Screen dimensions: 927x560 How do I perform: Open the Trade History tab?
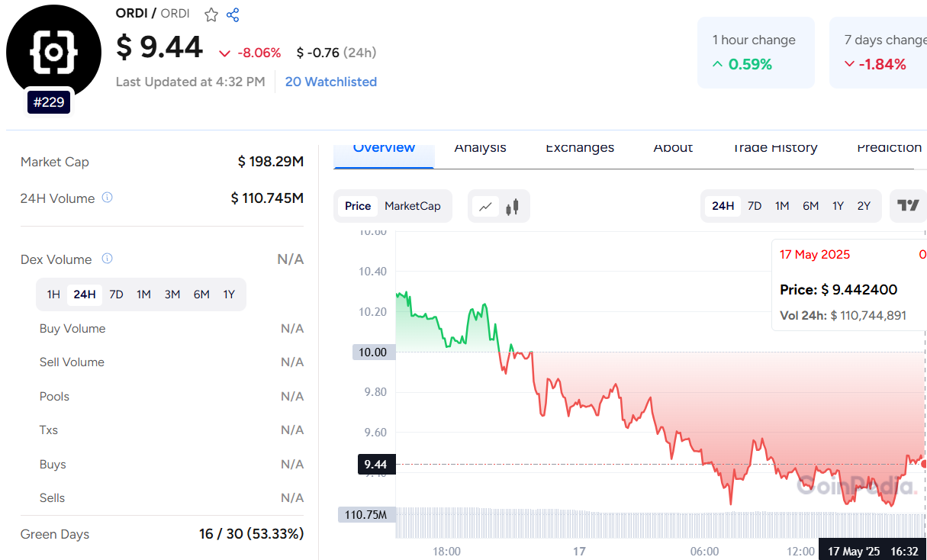(775, 148)
